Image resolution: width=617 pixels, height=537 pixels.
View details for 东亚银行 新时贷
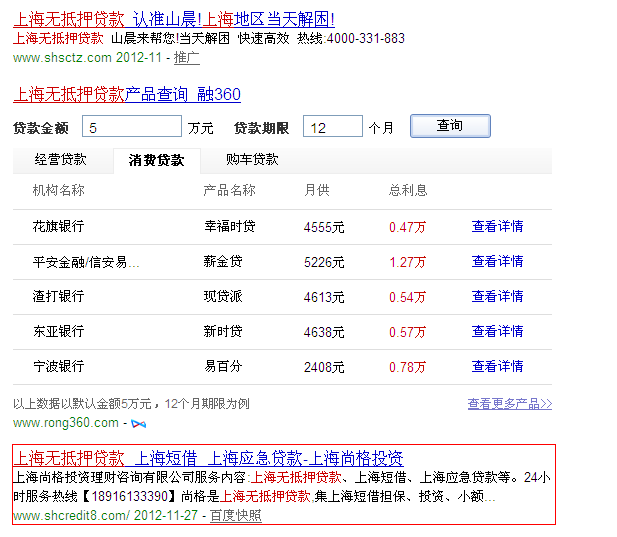(497, 332)
